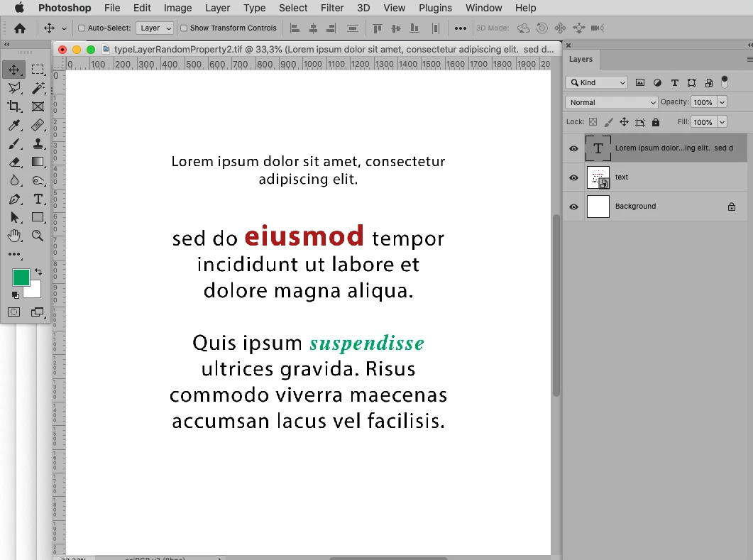Image resolution: width=753 pixels, height=560 pixels.
Task: Toggle layer filtering on/off switch
Action: point(725,82)
